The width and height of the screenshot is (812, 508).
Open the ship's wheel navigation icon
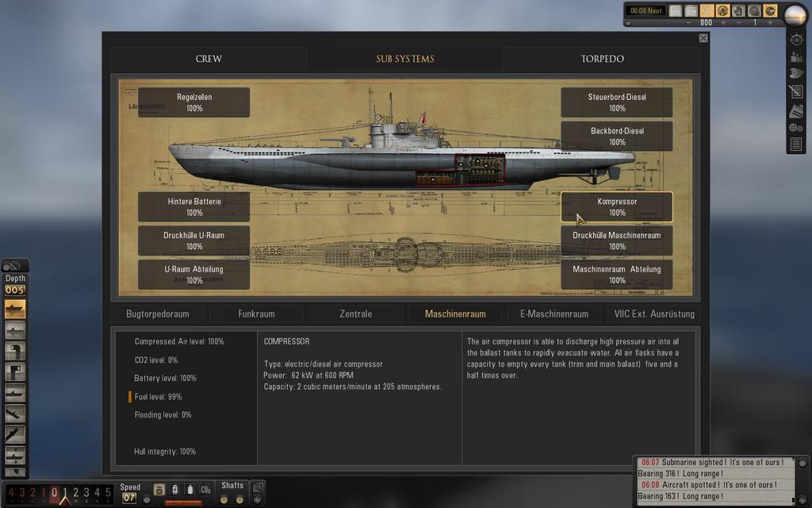point(796,40)
